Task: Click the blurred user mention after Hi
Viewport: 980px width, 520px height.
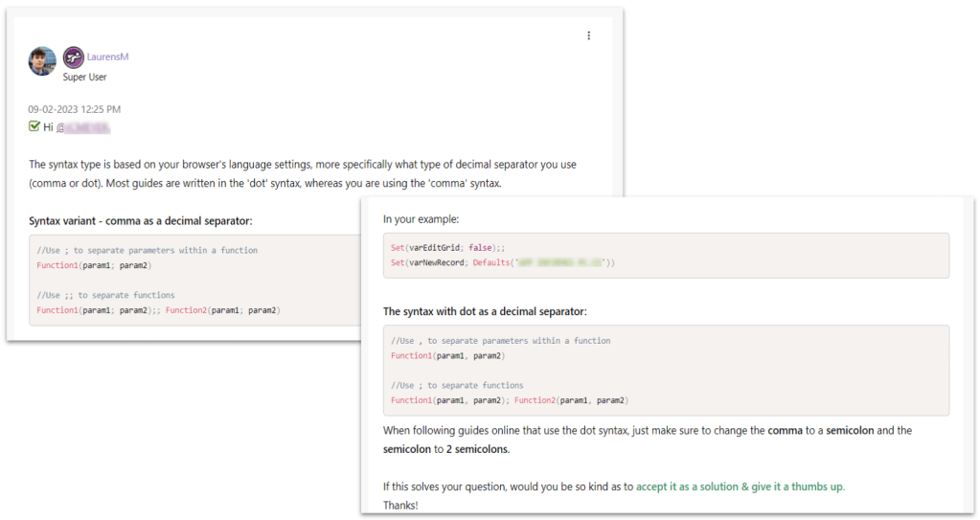Action: [82, 127]
